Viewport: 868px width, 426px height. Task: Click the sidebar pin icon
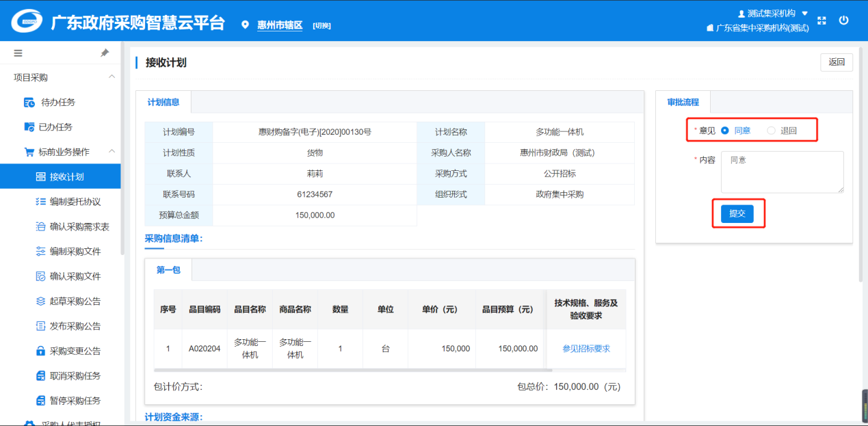click(x=105, y=53)
